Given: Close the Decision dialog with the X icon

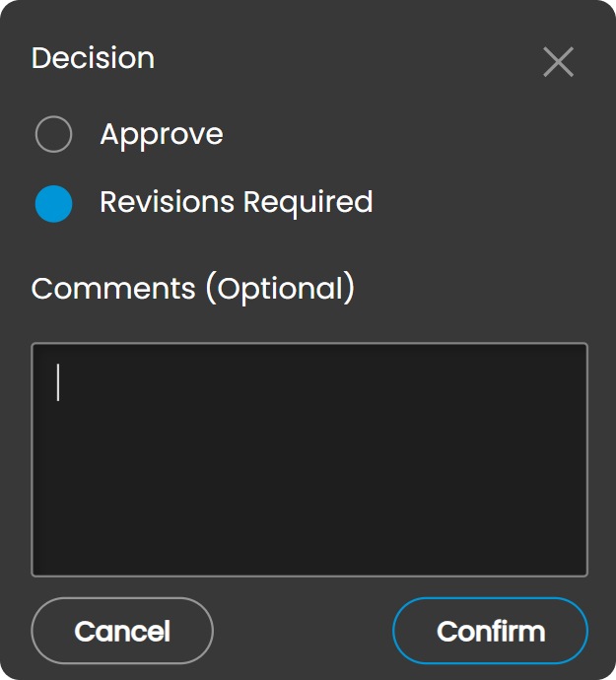Looking at the screenshot, I should point(558,62).
